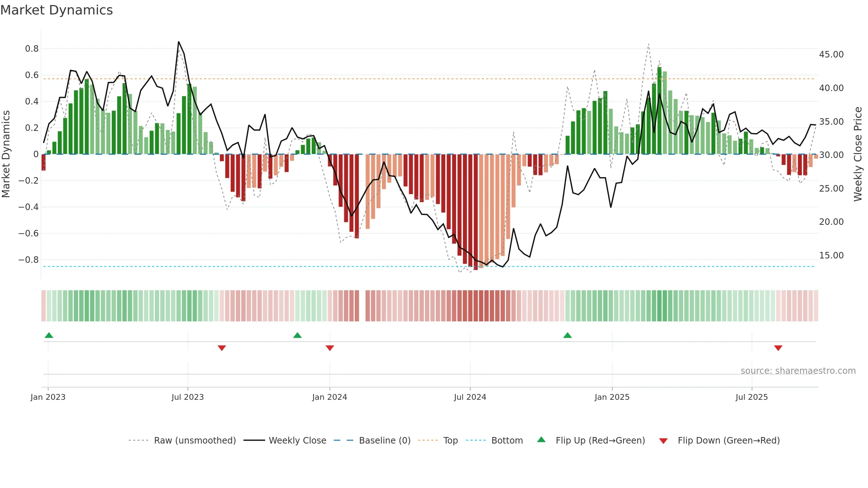Click the 25.00 price axis label

(x=831, y=189)
